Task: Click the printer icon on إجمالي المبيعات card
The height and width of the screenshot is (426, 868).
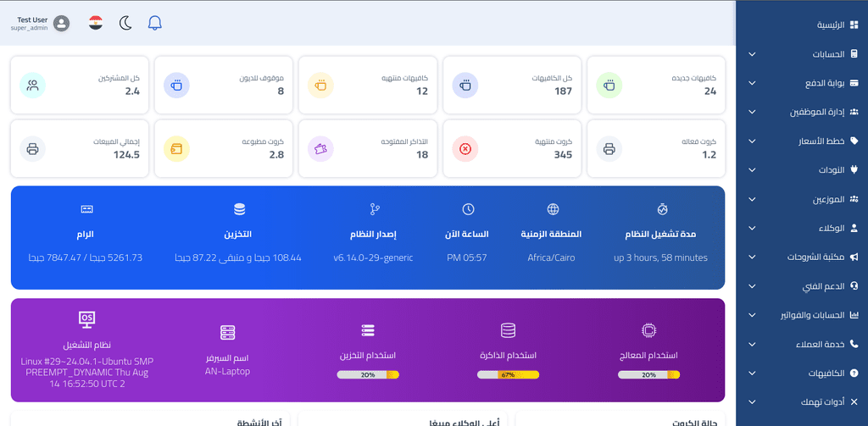Action: pos(33,149)
